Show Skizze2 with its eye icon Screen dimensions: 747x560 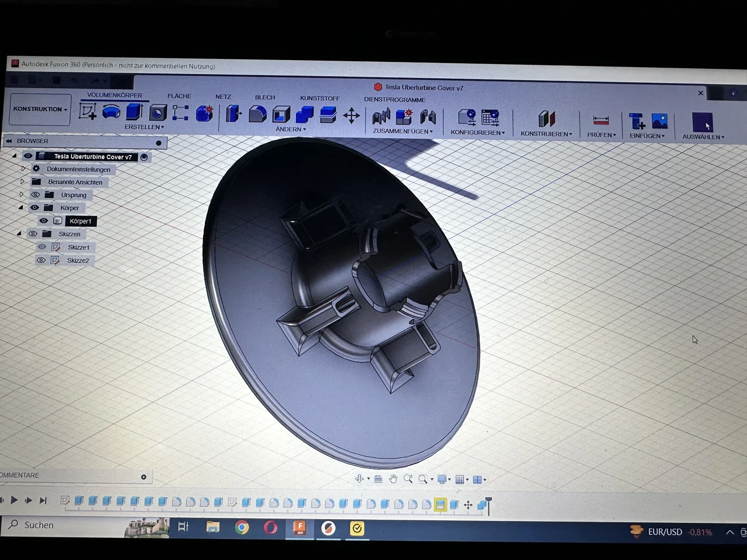tap(41, 260)
